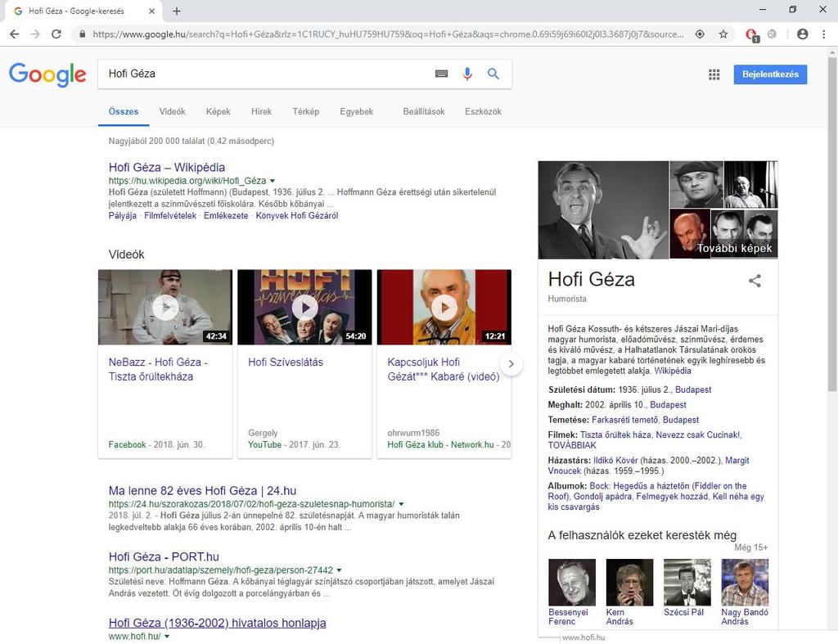Screen dimensions: 838x644
Task: Open Hofi Géza – Wikipédia result
Action: tap(167, 167)
